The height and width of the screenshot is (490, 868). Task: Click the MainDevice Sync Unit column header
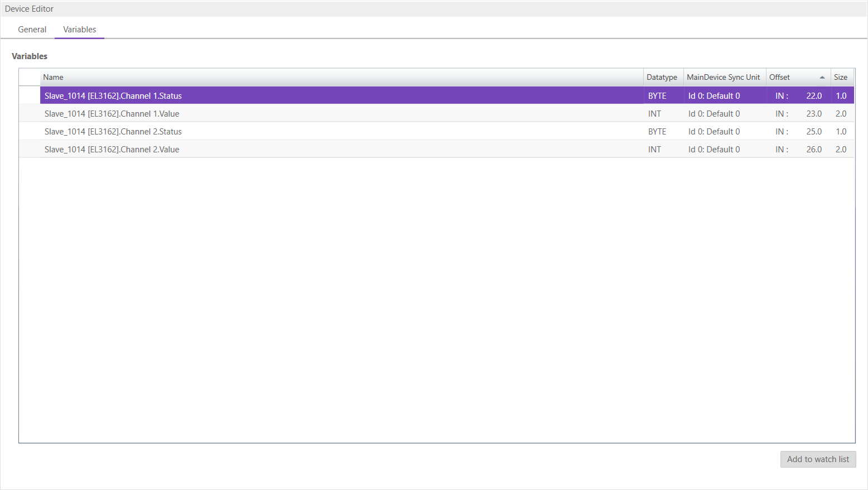click(x=723, y=78)
